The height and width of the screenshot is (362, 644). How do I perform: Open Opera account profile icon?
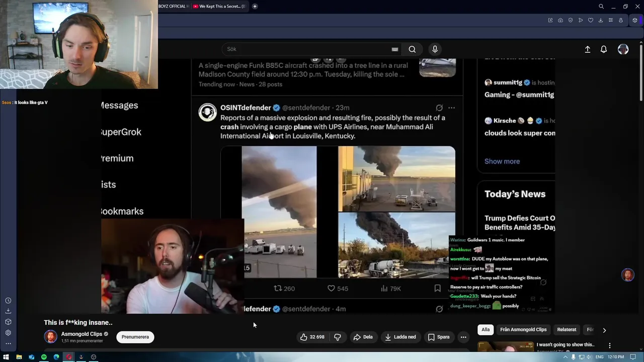[621, 20]
